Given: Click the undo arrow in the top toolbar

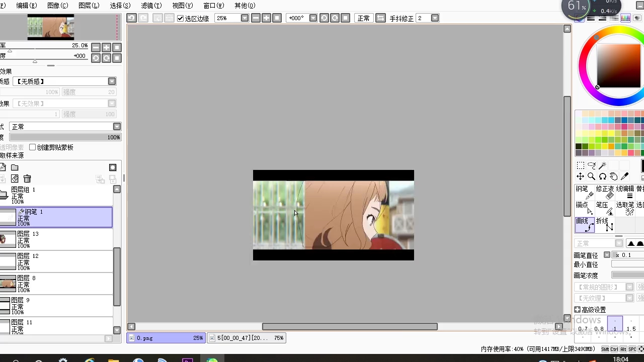Looking at the screenshot, I should 131,18.
